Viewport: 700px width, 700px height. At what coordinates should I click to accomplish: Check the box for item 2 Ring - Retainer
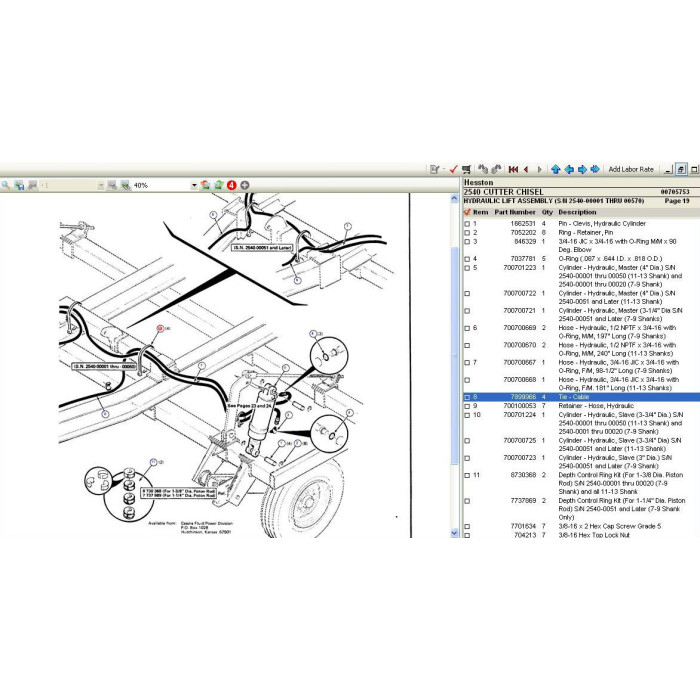tap(467, 233)
